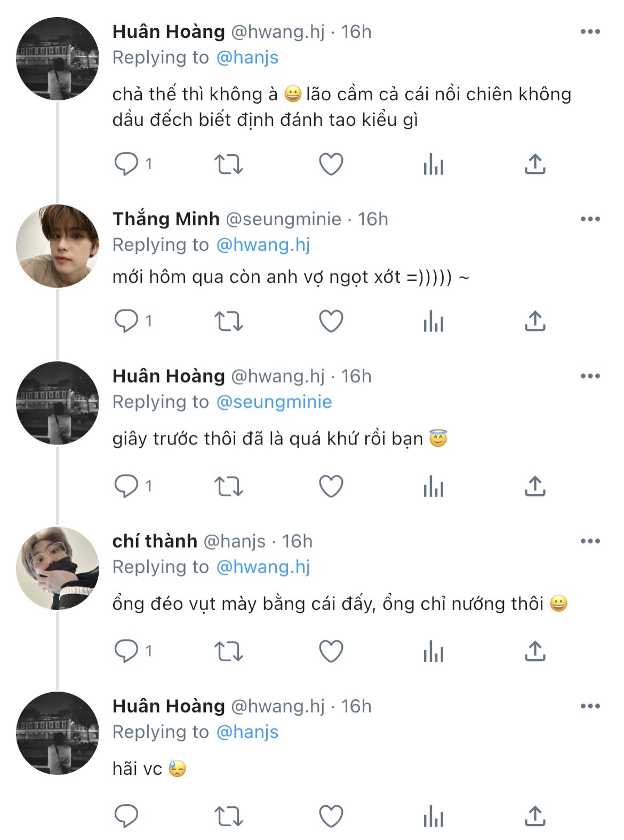The height and width of the screenshot is (840, 624).
Task: Open the Thắng Minh display name
Action: point(166,219)
